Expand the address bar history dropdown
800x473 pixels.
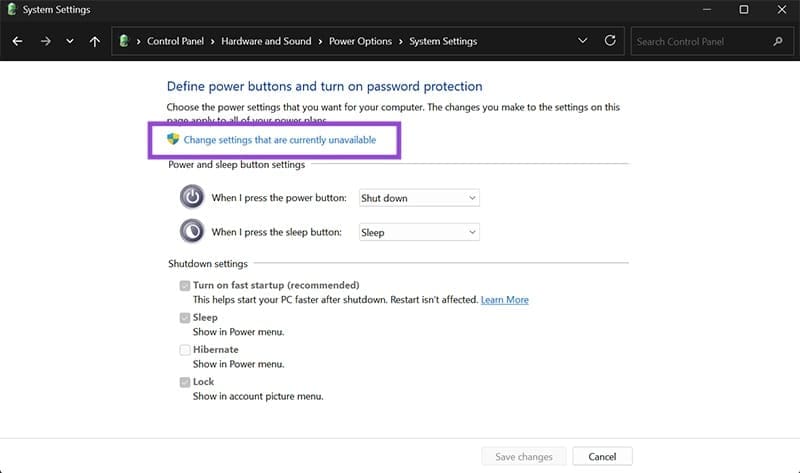(582, 41)
